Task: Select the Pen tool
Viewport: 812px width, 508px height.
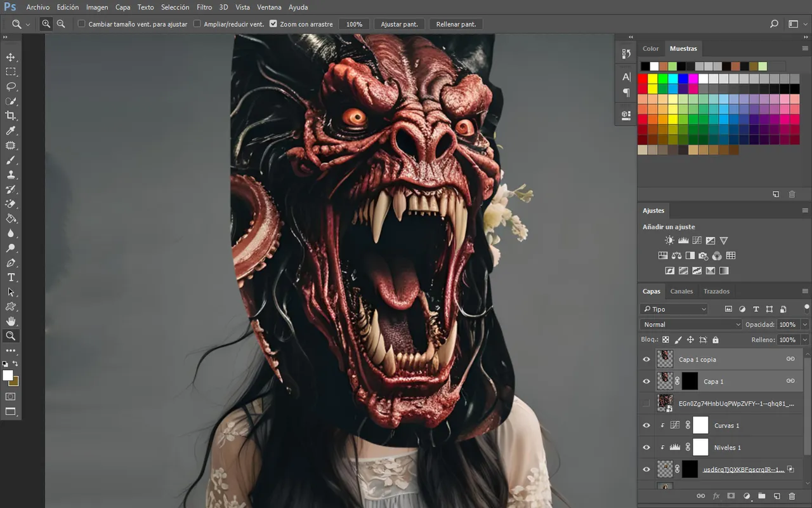Action: point(11,263)
